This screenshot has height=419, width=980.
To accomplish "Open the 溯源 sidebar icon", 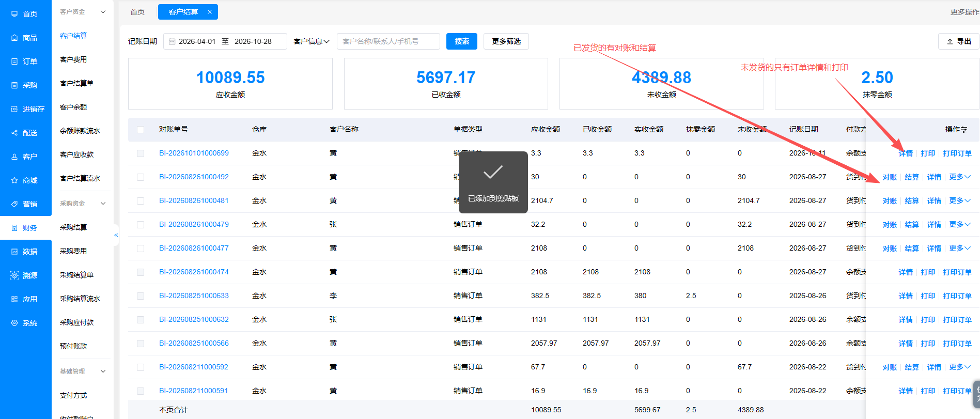I will (x=14, y=275).
